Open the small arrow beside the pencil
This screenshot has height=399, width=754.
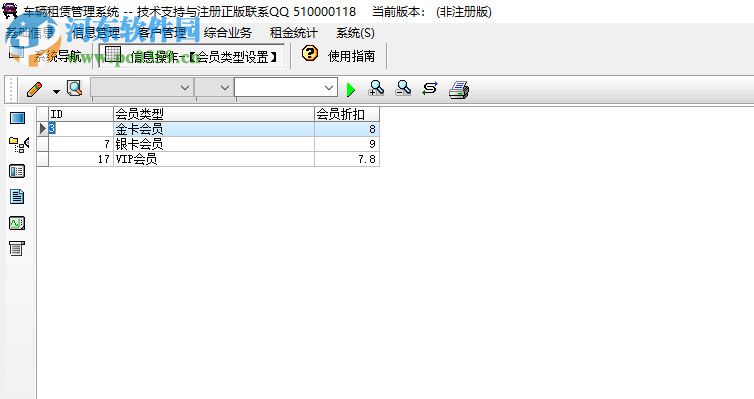(x=56, y=91)
